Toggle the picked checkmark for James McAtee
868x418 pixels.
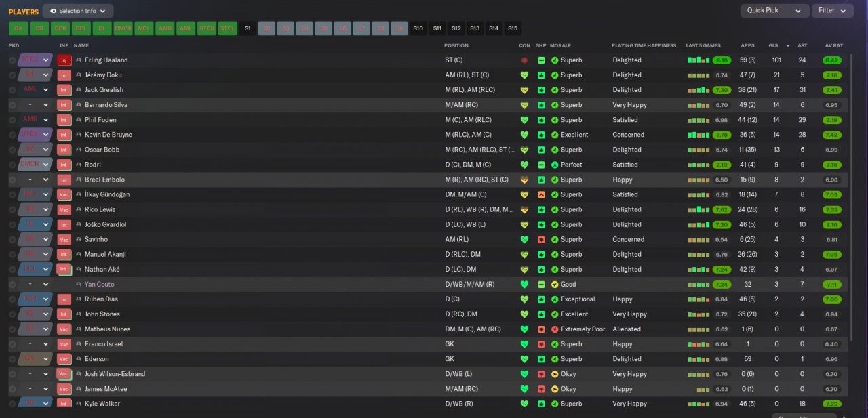12,389
